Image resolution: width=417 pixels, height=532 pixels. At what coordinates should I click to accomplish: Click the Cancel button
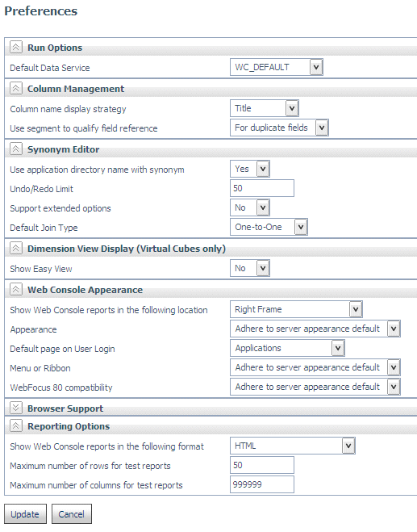[72, 514]
